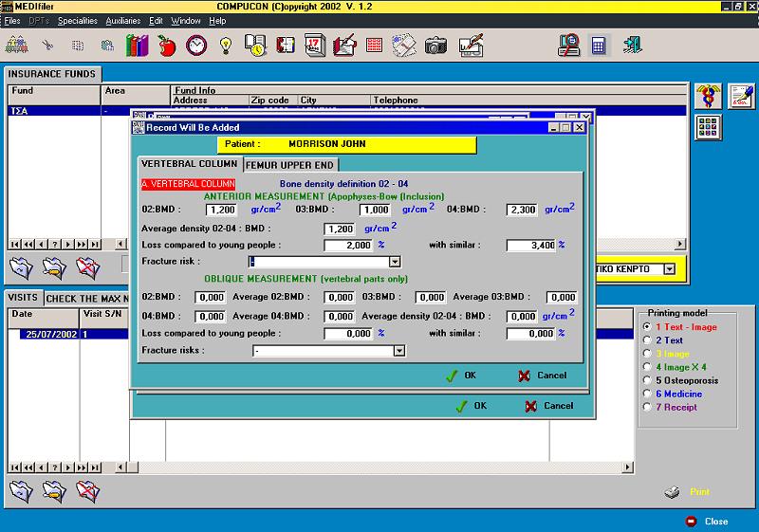Image resolution: width=759 pixels, height=532 pixels.
Task: Expand the yellow KENTPO combo box arrow
Action: coord(669,269)
